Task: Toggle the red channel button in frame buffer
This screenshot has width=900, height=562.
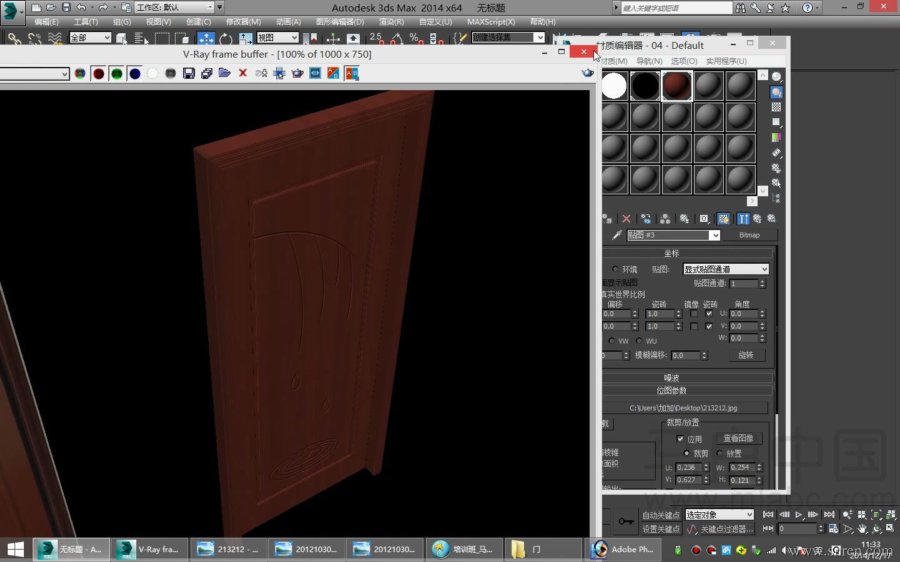Action: (99, 73)
